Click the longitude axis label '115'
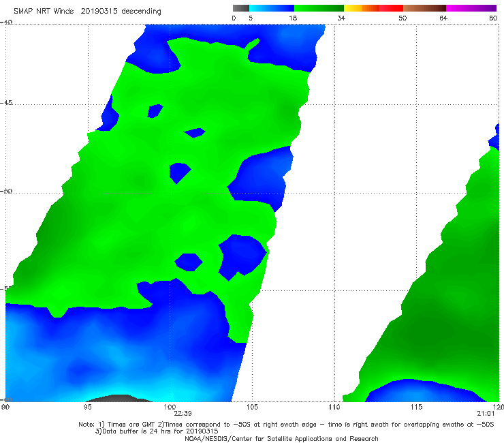The height and width of the screenshot is (443, 504). pyautogui.click(x=417, y=408)
